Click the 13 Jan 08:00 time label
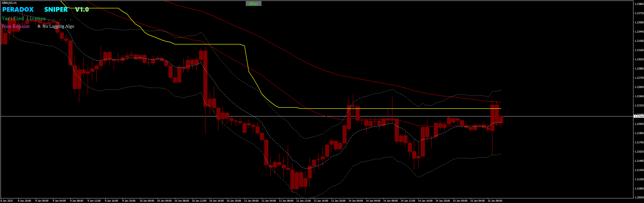 pyautogui.click(x=286, y=201)
